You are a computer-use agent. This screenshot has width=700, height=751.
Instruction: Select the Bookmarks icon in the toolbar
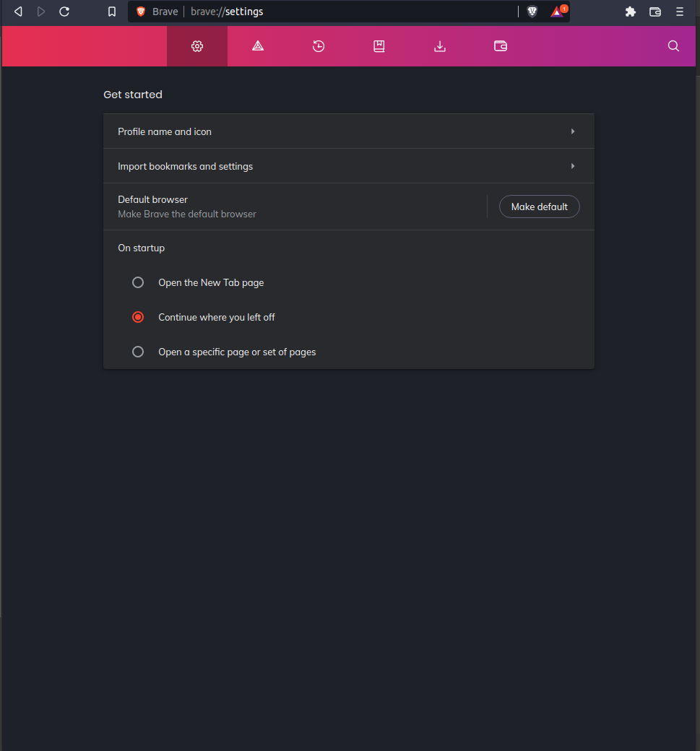point(379,45)
